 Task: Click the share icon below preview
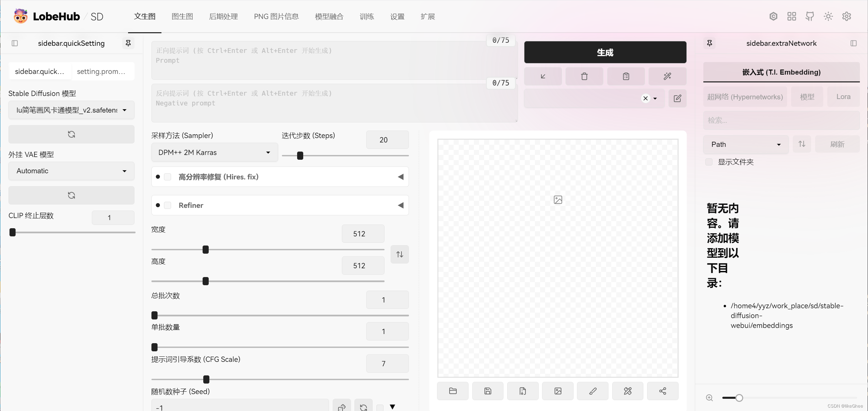pyautogui.click(x=663, y=391)
